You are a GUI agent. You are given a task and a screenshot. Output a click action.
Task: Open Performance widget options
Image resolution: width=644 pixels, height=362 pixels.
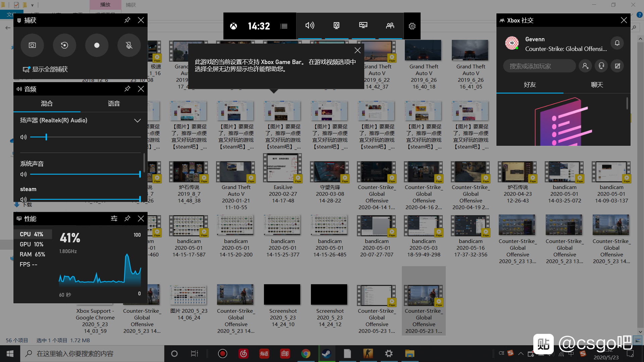[x=114, y=219]
